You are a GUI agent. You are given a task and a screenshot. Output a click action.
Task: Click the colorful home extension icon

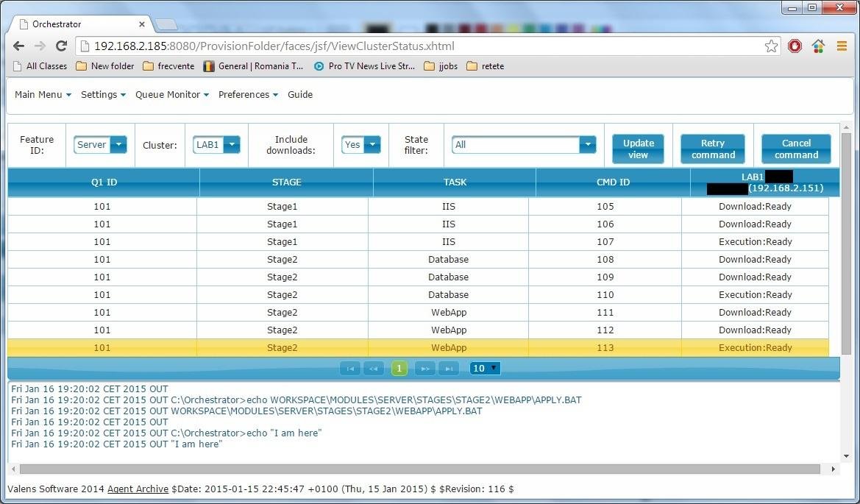818,46
